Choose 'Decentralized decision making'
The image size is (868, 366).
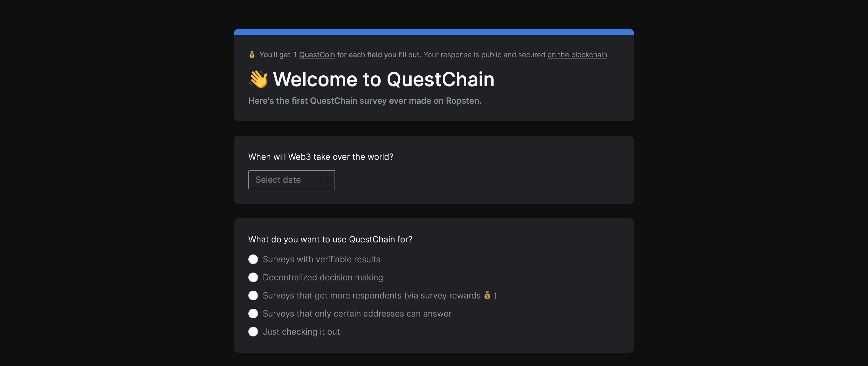click(253, 277)
